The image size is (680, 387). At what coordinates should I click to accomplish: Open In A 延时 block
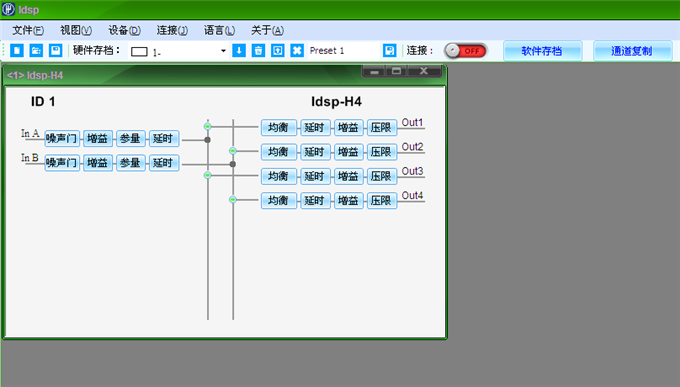point(163,139)
